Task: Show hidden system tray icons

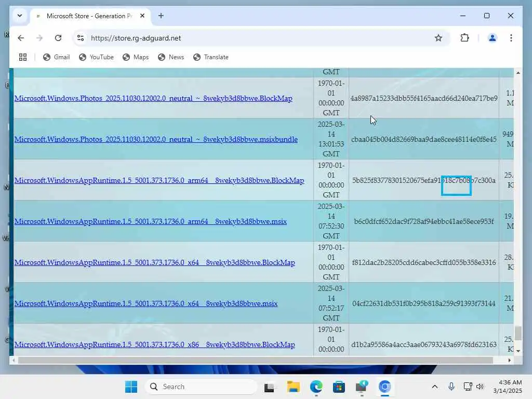Action: [435, 387]
